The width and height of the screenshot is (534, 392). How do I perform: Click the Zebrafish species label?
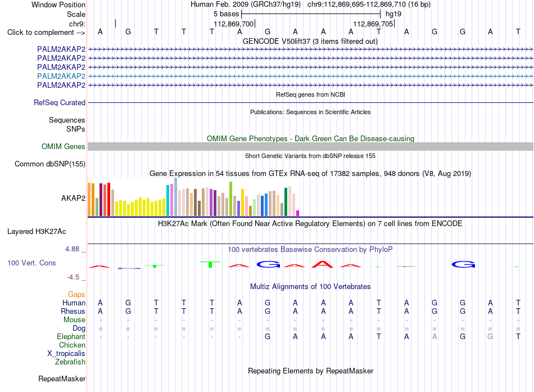click(x=70, y=362)
